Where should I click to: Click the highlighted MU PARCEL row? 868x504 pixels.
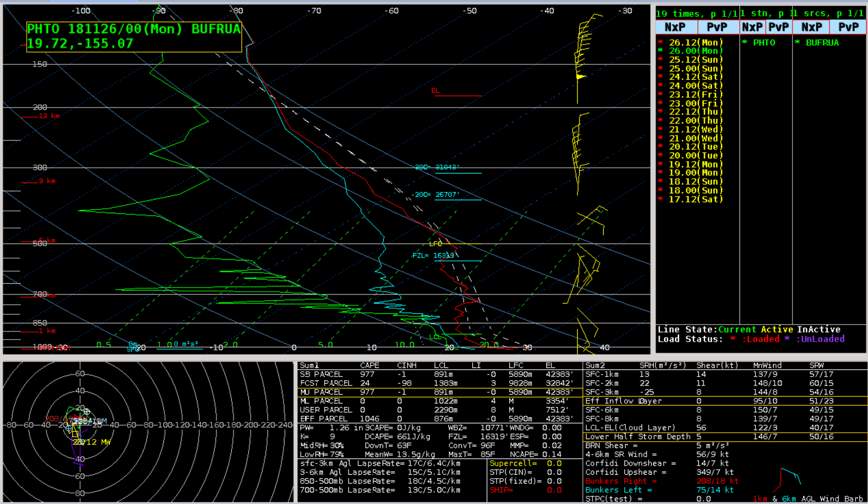440,392
